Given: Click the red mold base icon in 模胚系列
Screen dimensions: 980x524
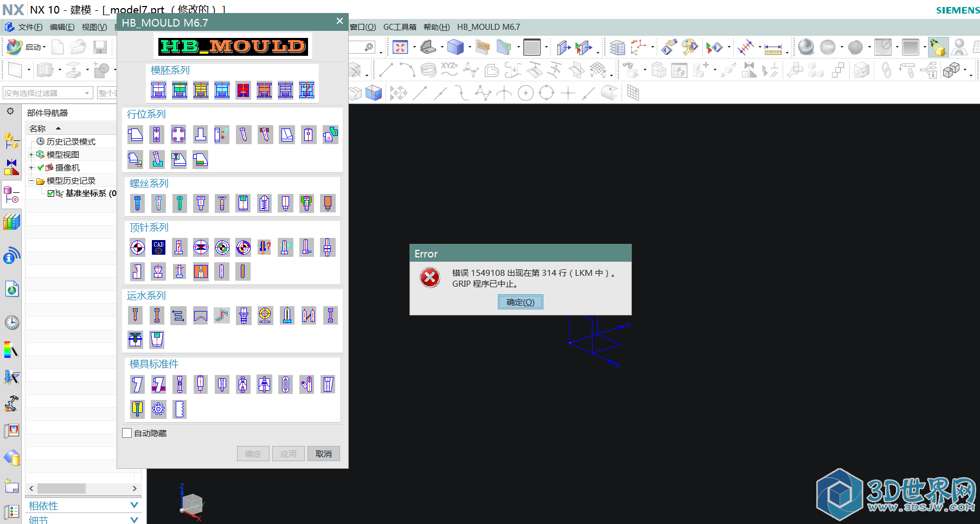Looking at the screenshot, I should 243,90.
